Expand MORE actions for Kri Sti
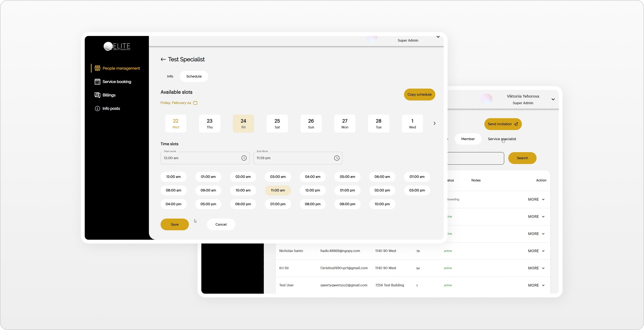 [x=536, y=268]
